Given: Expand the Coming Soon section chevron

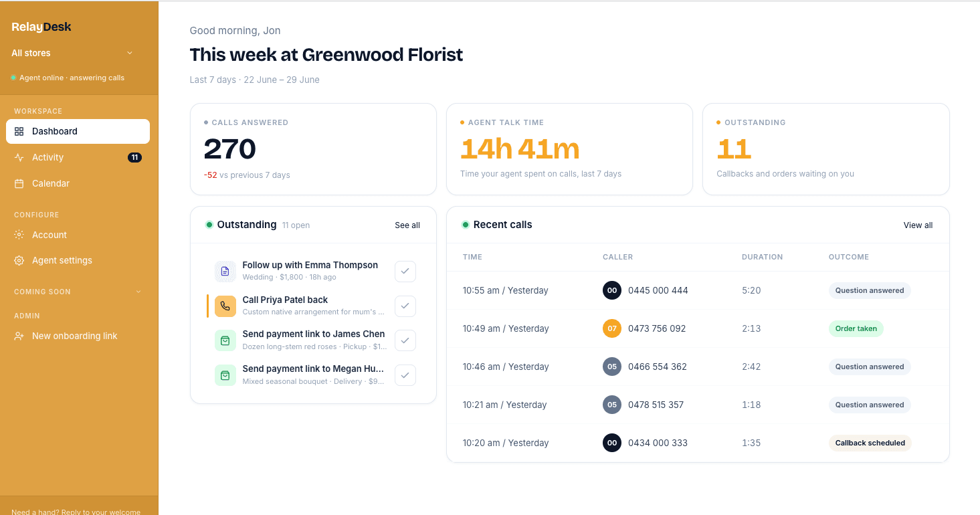Looking at the screenshot, I should coord(138,292).
